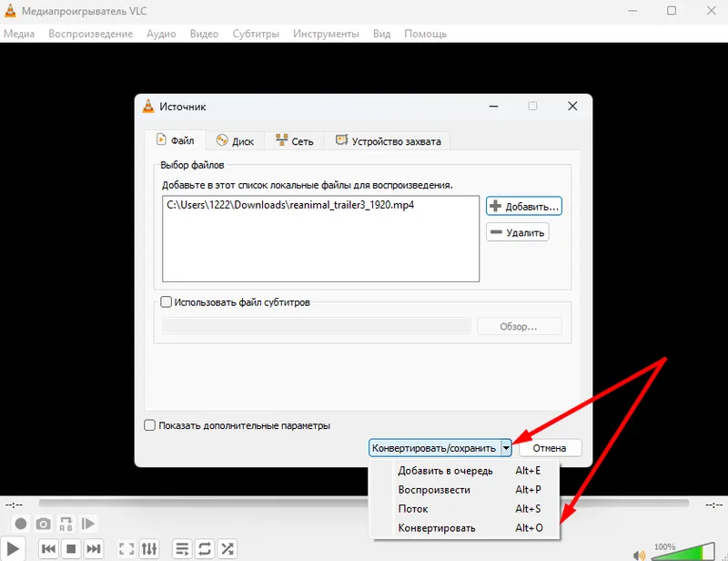This screenshot has height=561, width=728.
Task: Open the Воспроизведение menu
Action: pyautogui.click(x=90, y=34)
